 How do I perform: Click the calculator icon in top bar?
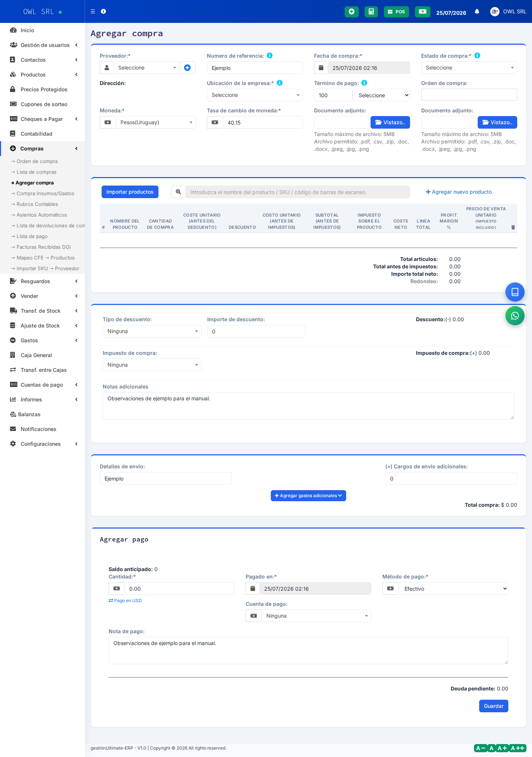pyautogui.click(x=371, y=11)
